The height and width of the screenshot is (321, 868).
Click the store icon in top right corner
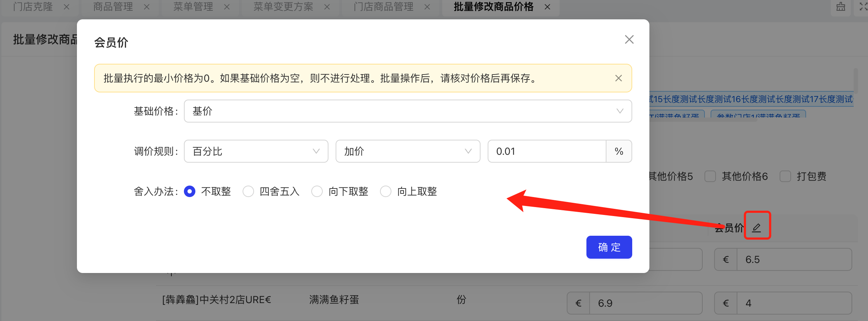click(x=841, y=7)
